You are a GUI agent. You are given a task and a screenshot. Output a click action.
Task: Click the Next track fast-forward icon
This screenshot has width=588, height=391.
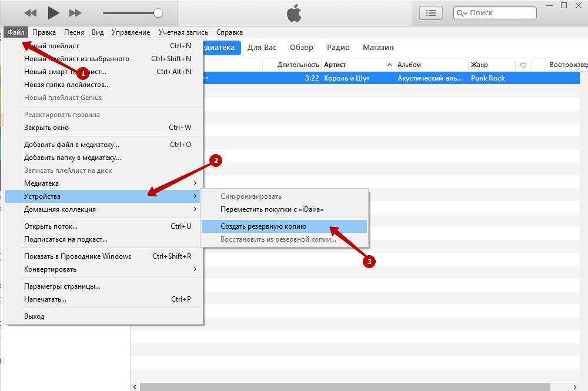point(75,13)
